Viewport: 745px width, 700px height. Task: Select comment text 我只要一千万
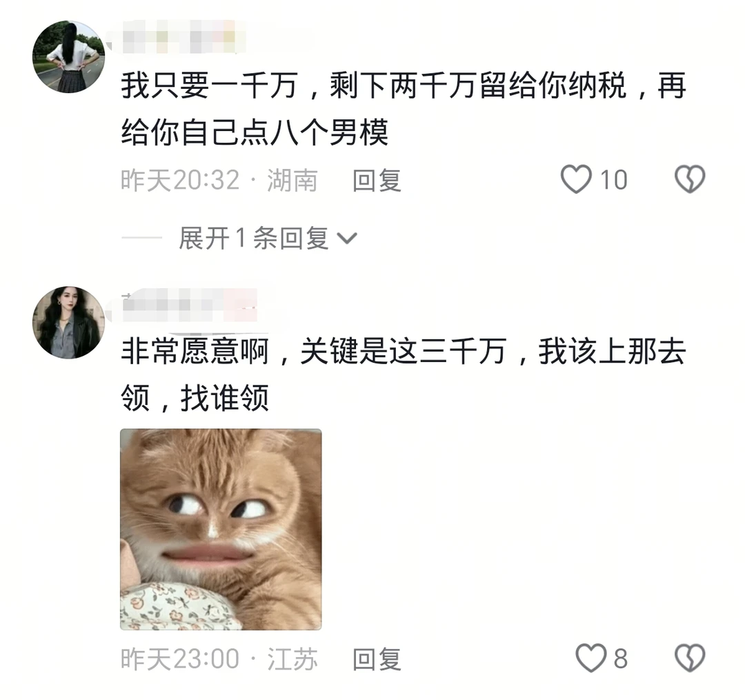point(210,86)
